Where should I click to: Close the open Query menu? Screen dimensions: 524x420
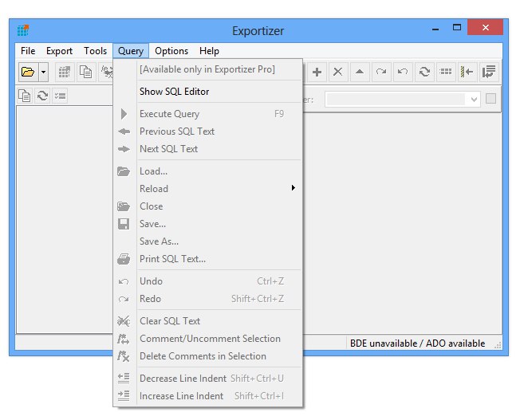click(x=131, y=51)
